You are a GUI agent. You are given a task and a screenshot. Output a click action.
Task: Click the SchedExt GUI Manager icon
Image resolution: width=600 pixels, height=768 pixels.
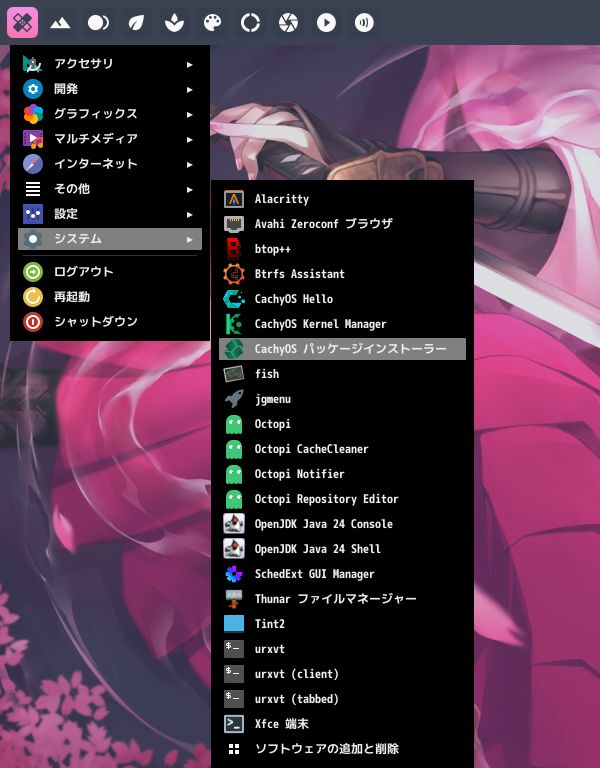click(x=234, y=574)
